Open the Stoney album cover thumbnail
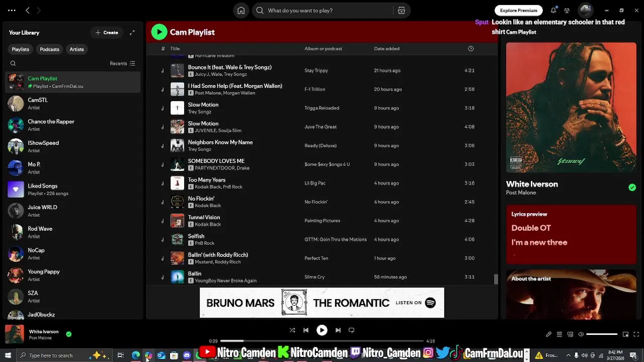This screenshot has height=362, width=644. 571,108
